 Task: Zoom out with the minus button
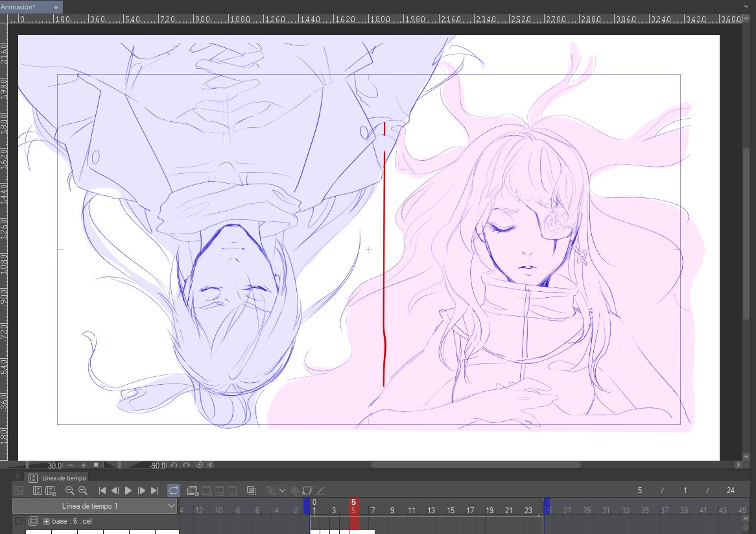tap(71, 465)
